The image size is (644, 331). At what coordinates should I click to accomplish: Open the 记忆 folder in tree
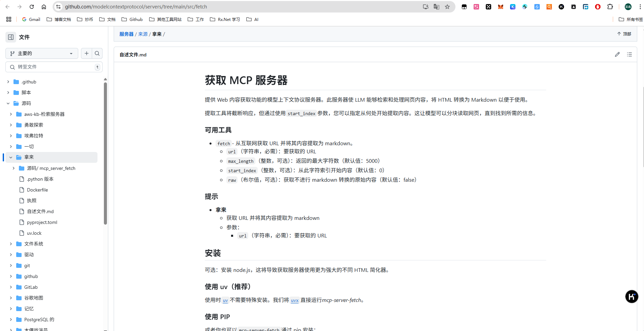click(29, 309)
